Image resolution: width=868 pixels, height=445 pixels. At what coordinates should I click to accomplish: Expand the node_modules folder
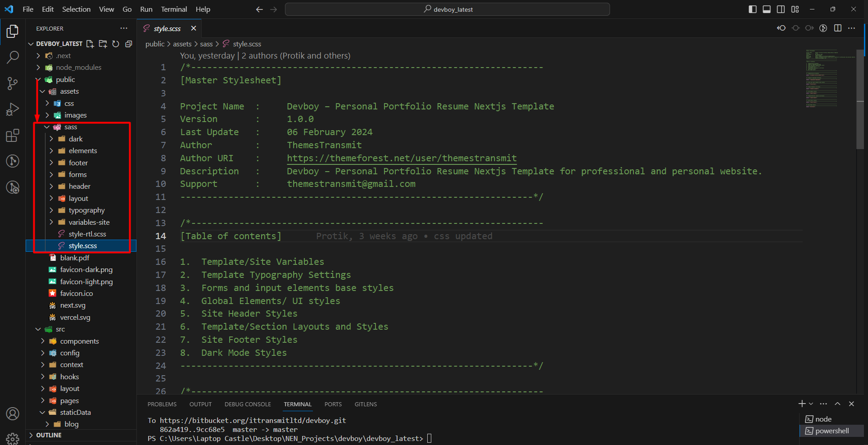[x=78, y=68]
